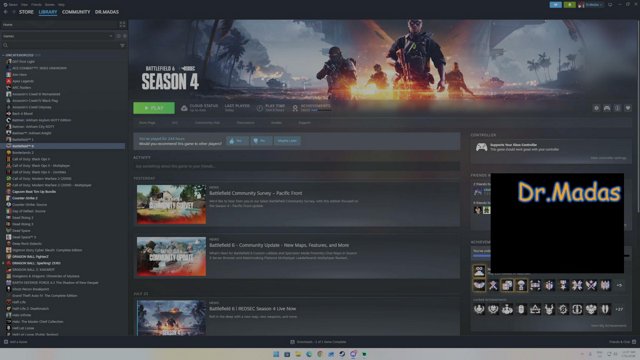The width and height of the screenshot is (640, 360).
Task: Click the Play Time clock icon
Action: [260, 108]
